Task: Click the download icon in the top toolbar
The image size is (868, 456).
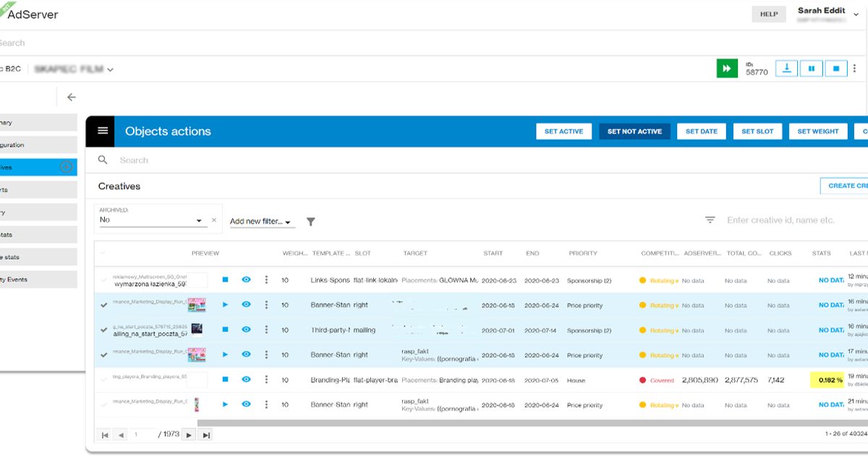Action: [x=786, y=67]
